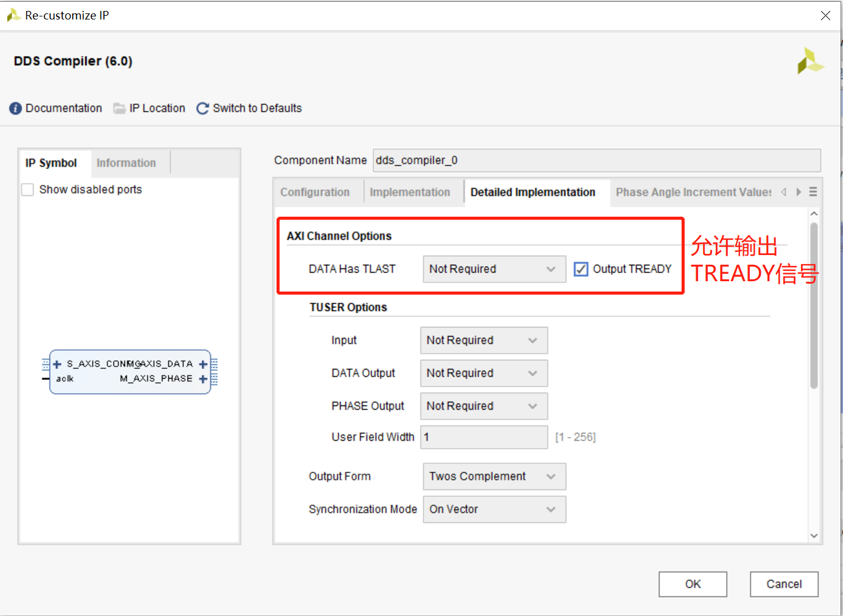Open the Output Form dropdown
Image resolution: width=843 pixels, height=616 pixels.
click(x=495, y=477)
